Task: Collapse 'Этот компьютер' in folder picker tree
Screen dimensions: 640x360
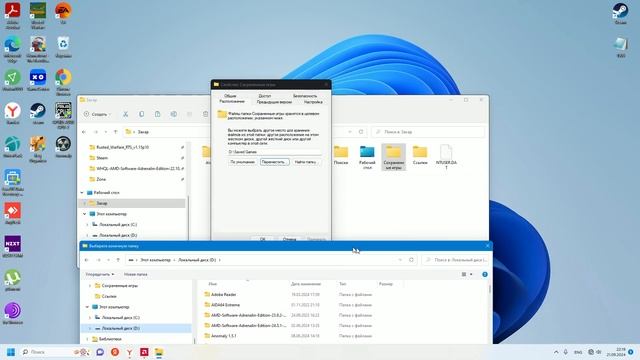Action: [87, 307]
